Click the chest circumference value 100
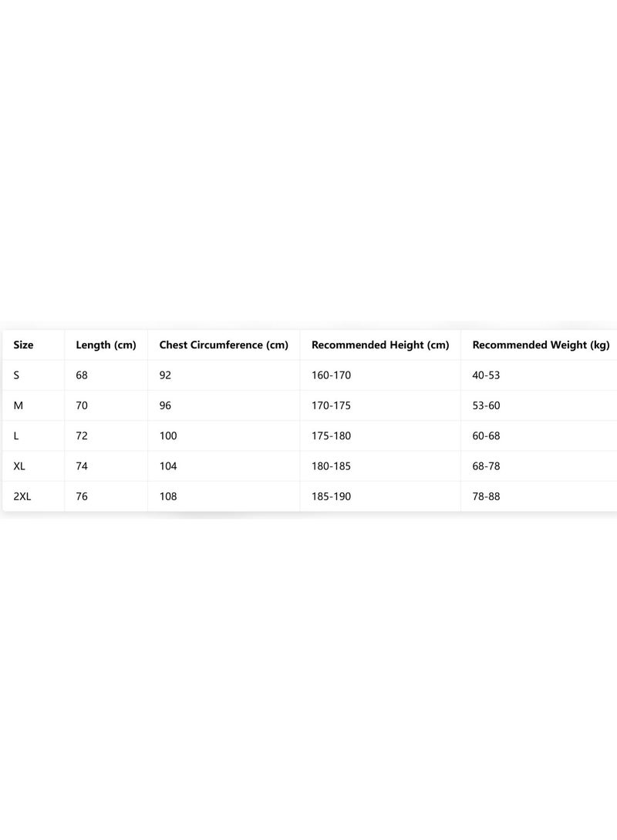The height and width of the screenshot is (840, 617). (x=168, y=436)
